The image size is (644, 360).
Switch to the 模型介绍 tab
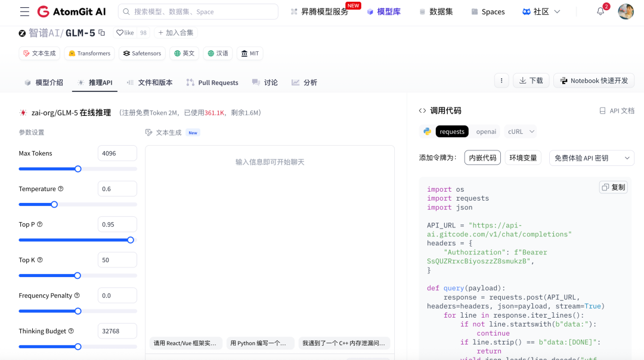click(x=44, y=82)
